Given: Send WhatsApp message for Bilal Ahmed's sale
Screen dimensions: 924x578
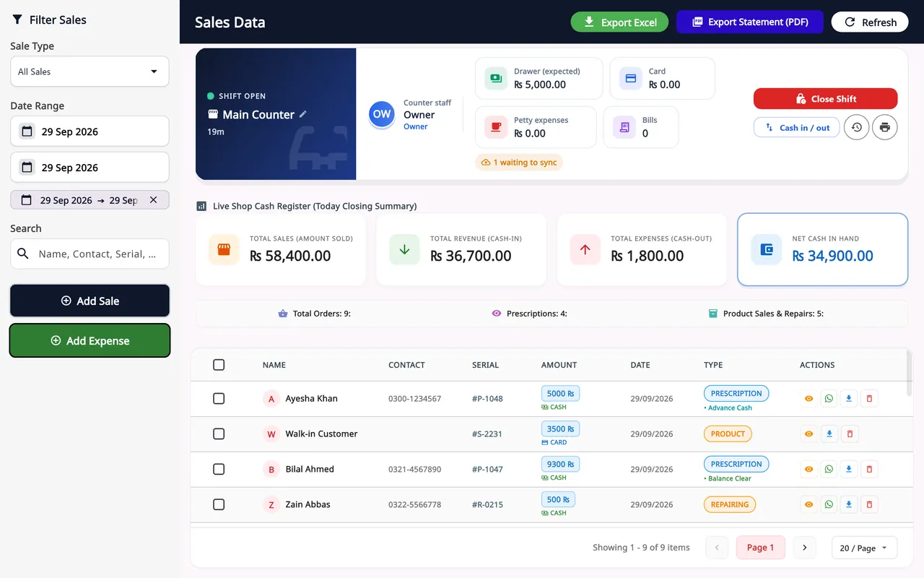Looking at the screenshot, I should (829, 469).
